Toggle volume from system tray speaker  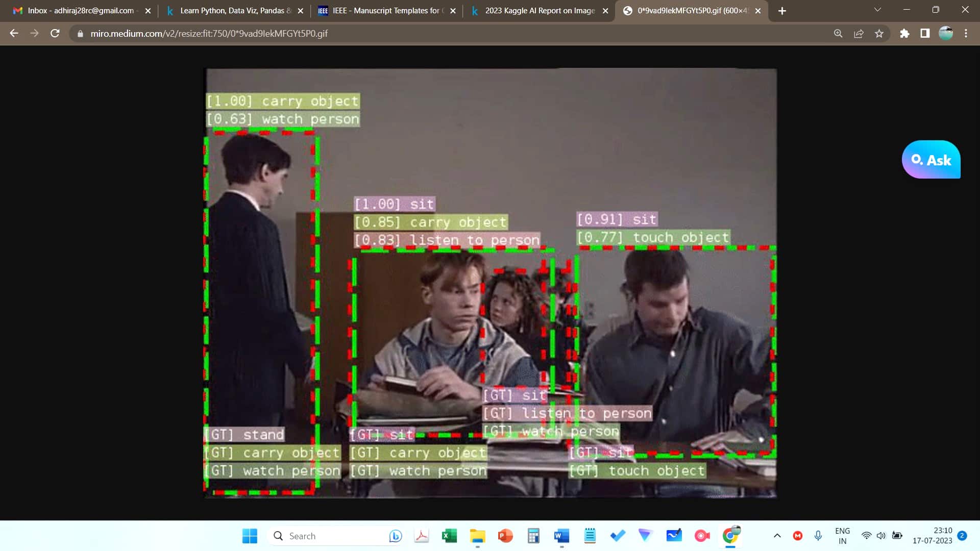881,536
